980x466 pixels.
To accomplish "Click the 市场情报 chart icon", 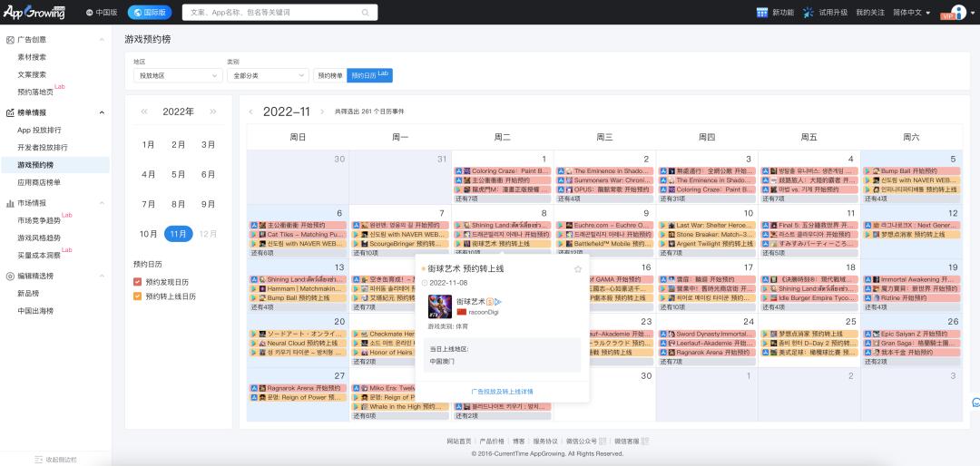I will (x=10, y=203).
